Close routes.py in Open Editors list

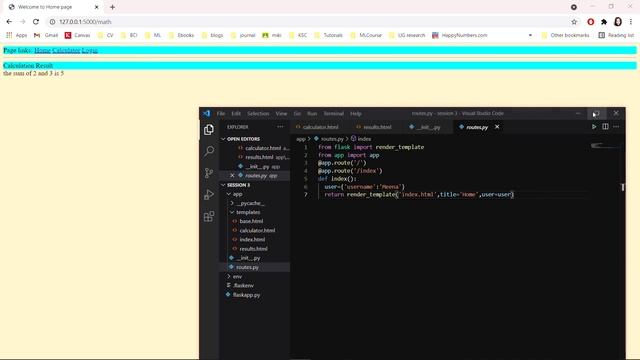tap(232, 176)
